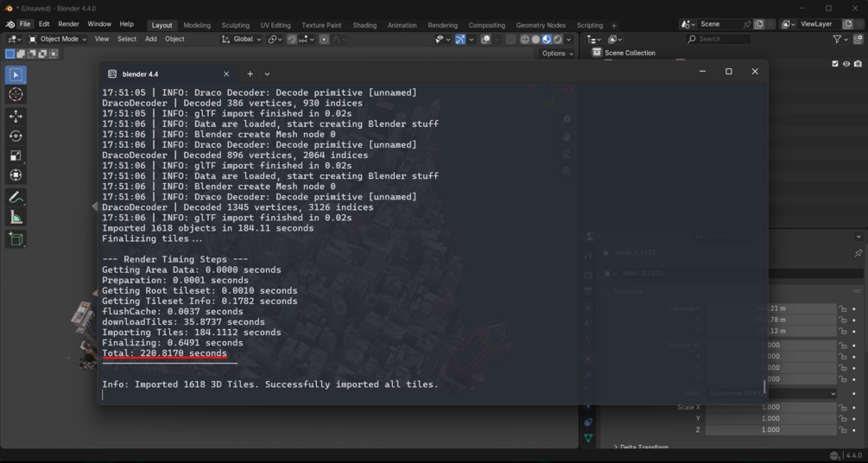Viewport: 868px width, 463px height.
Task: Lock Scale Z transform
Action: click(843, 430)
